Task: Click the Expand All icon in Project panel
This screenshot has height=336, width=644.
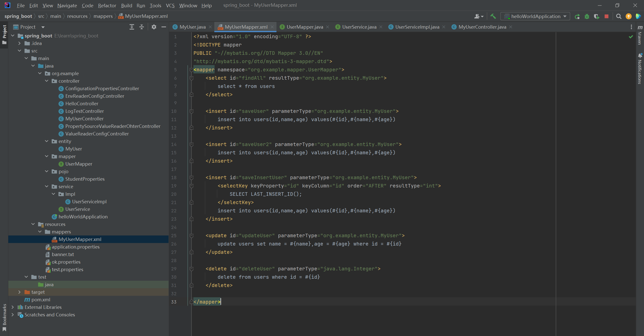Action: [x=132, y=27]
